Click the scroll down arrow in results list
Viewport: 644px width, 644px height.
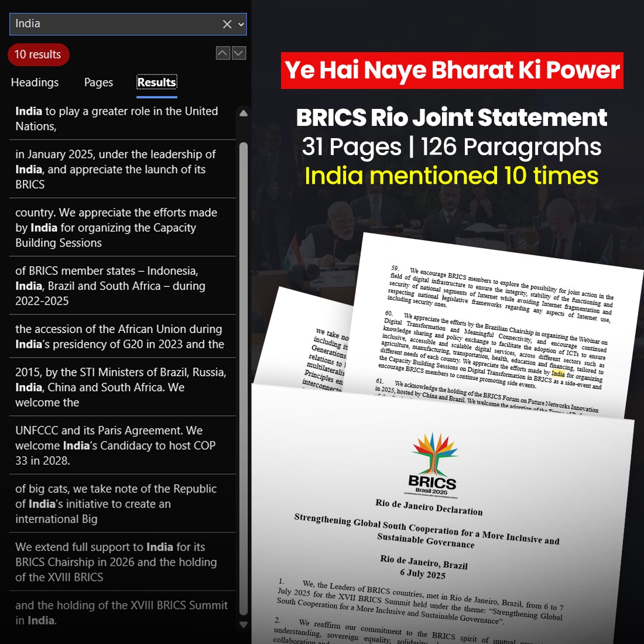click(x=243, y=625)
